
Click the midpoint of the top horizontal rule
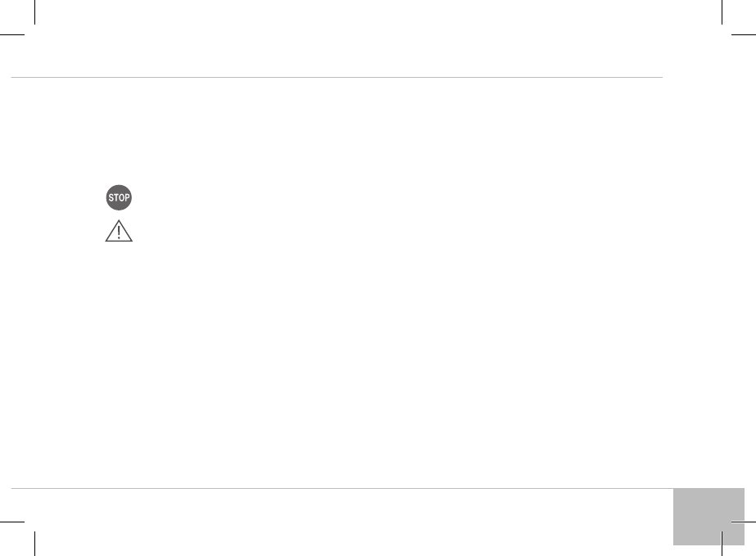coord(337,78)
